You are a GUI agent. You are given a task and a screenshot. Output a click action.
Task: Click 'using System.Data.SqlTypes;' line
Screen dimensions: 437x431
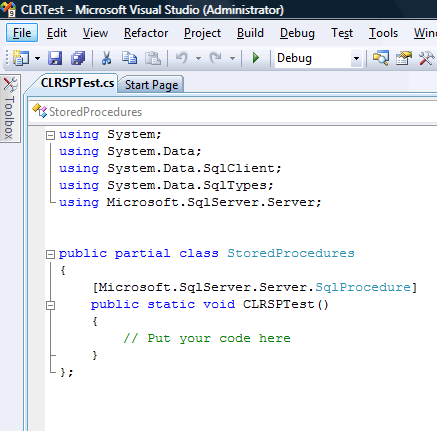click(x=166, y=185)
